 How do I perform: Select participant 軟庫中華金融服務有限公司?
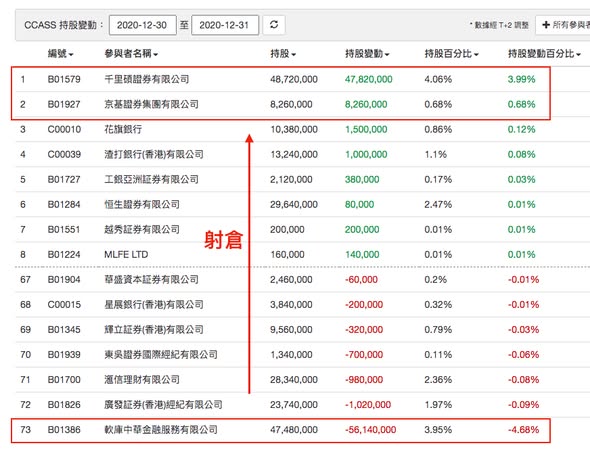point(161,430)
